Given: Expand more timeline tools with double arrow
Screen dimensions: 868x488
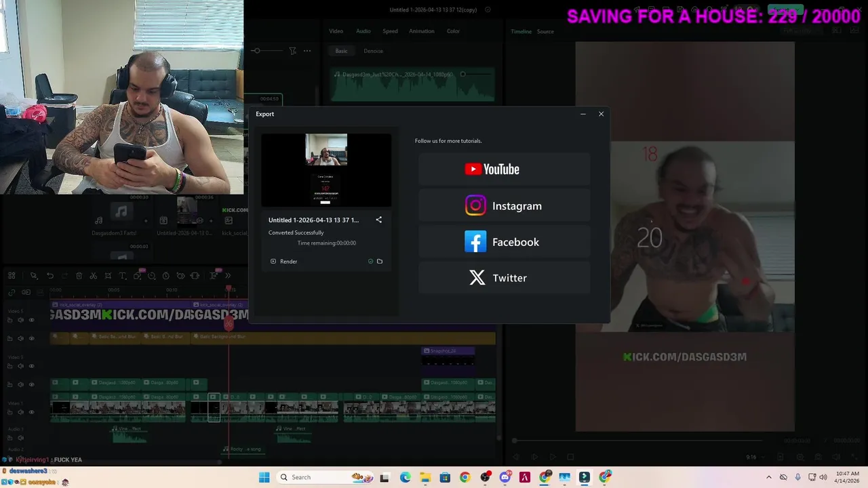Looking at the screenshot, I should [x=228, y=276].
